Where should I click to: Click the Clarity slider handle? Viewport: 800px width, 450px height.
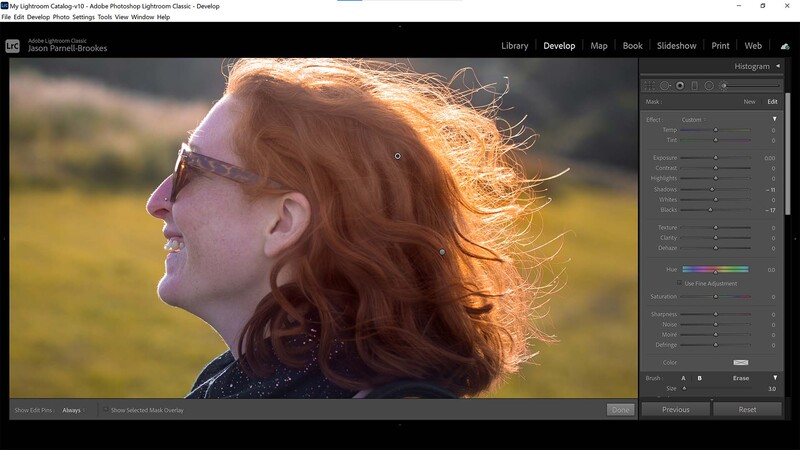click(715, 238)
